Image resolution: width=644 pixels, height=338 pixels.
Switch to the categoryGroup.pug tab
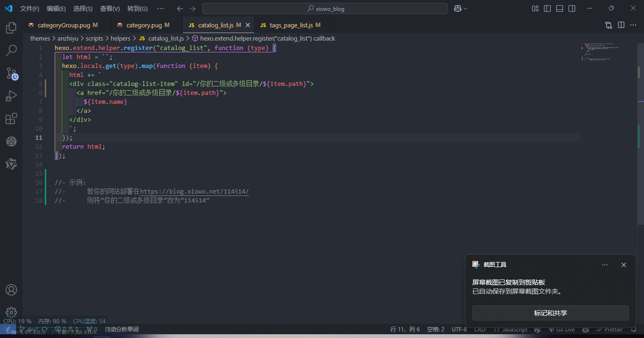(x=67, y=25)
